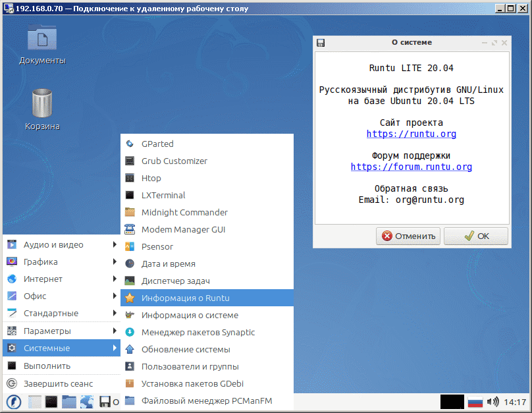Select Офис menu category
532x413 pixels.
pyautogui.click(x=61, y=296)
